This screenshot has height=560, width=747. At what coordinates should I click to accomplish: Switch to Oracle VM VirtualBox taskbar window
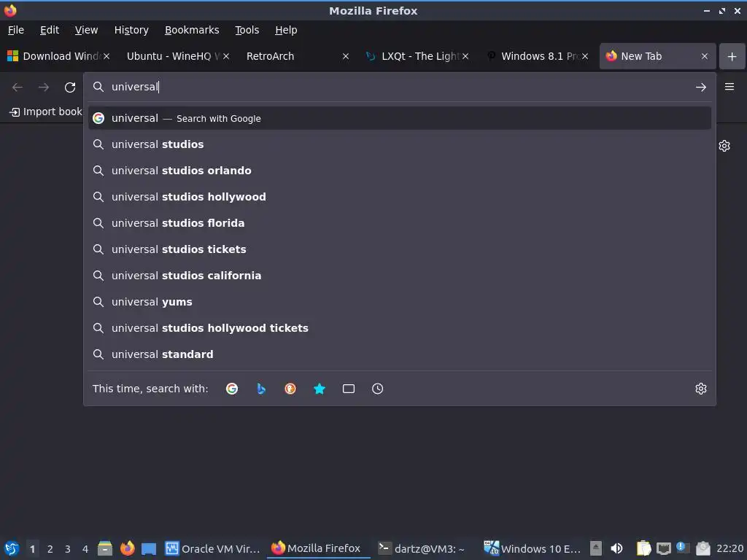[x=212, y=548]
